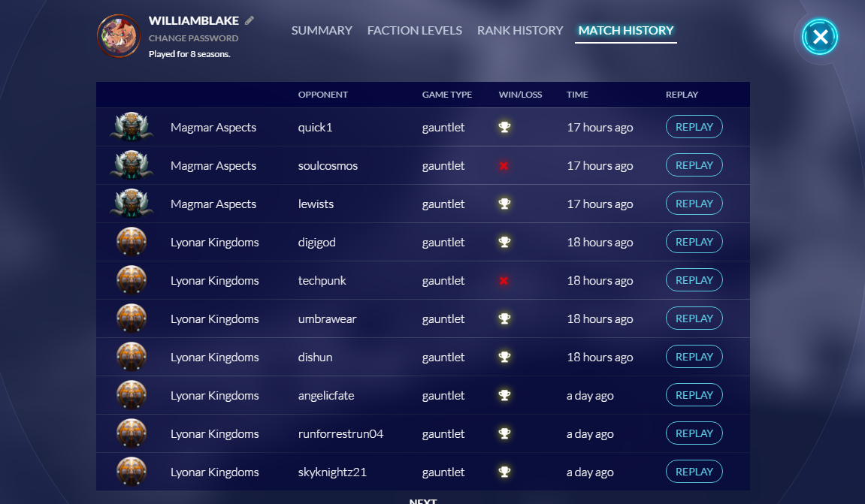The image size is (865, 504).
Task: Open replay for the digigod match
Action: [x=694, y=242]
